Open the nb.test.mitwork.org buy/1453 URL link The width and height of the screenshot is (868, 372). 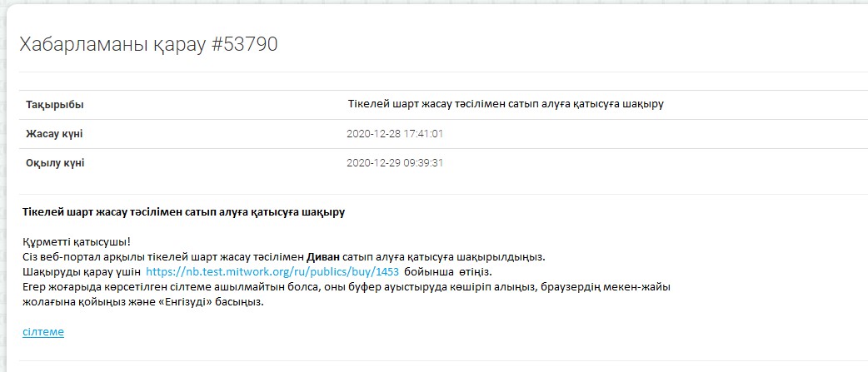pos(272,272)
